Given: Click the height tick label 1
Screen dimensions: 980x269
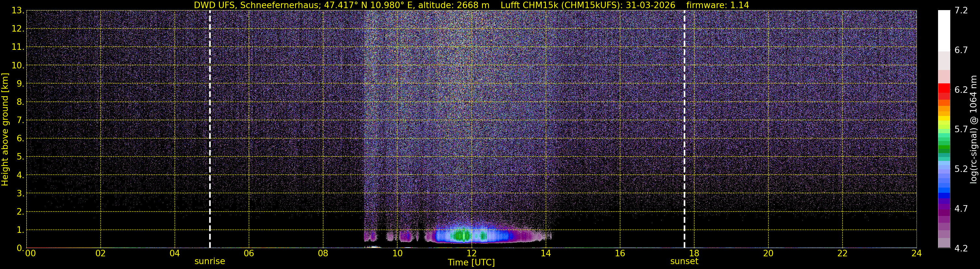Looking at the screenshot, I should [20, 230].
